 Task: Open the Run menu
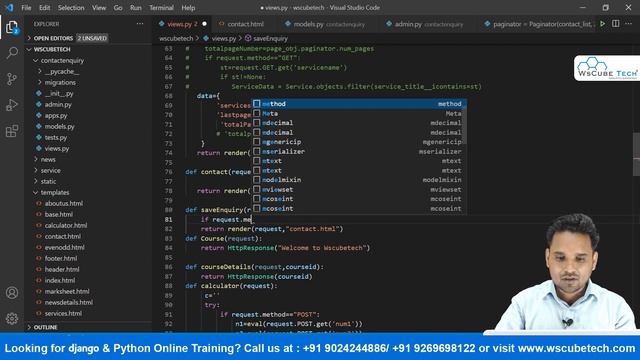(x=136, y=8)
